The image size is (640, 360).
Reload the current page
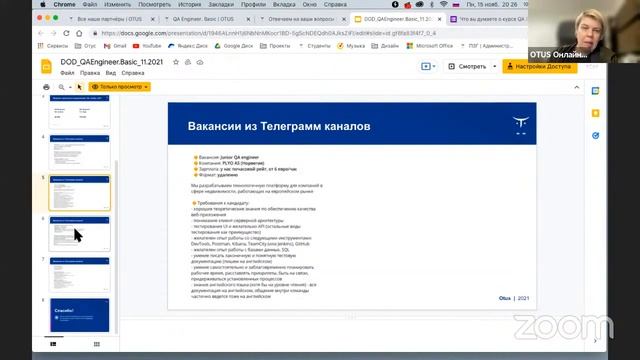click(x=66, y=33)
